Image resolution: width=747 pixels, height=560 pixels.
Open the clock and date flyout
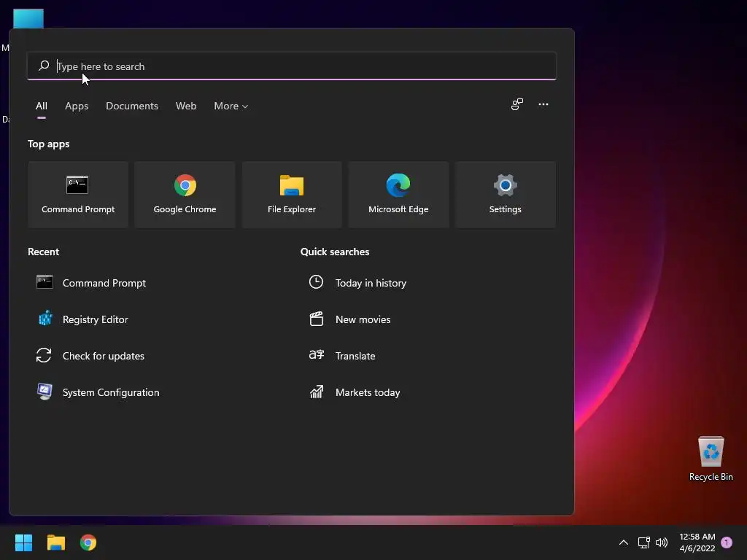point(697,542)
